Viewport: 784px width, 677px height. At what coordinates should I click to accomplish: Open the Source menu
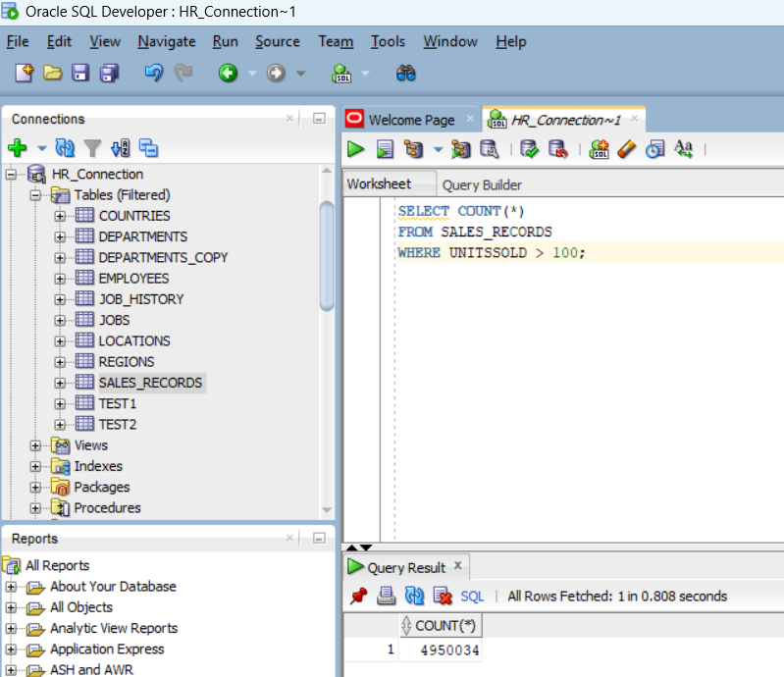278,41
